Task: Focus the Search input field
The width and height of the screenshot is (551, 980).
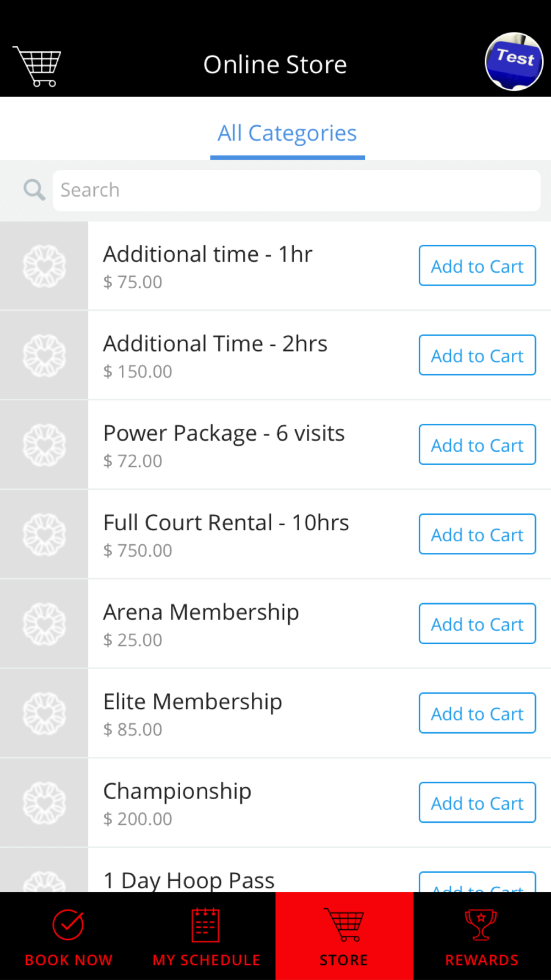Action: coord(296,190)
